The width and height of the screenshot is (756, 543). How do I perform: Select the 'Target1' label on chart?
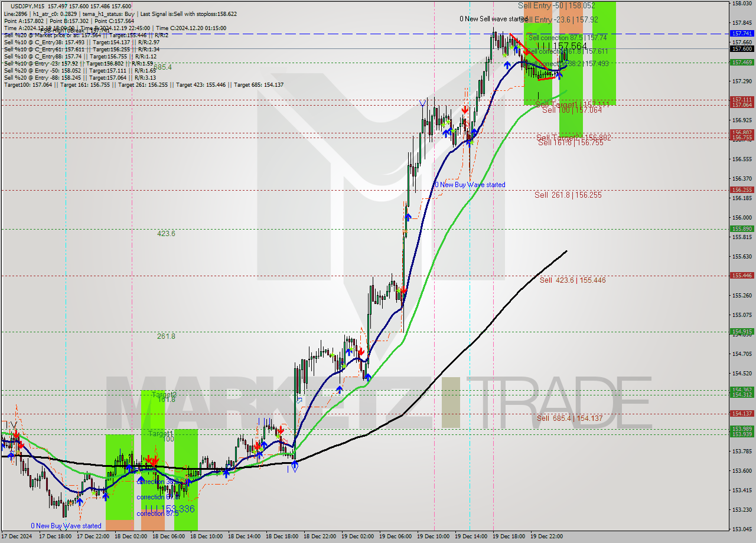161,433
